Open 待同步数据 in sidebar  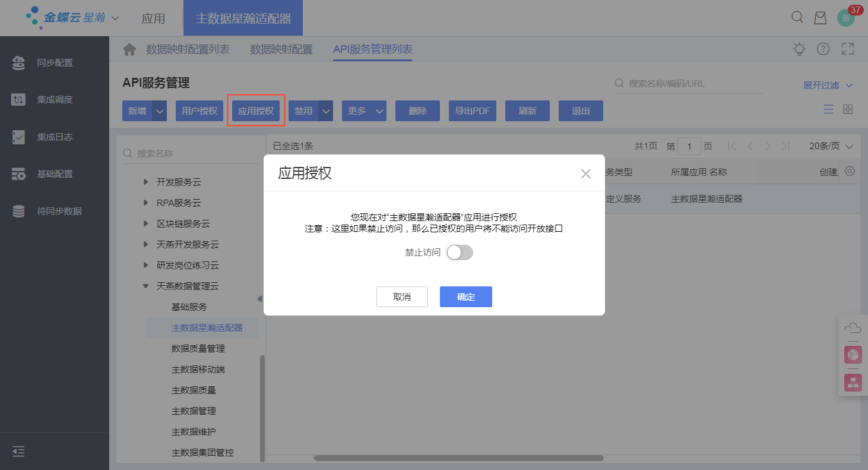click(55, 211)
